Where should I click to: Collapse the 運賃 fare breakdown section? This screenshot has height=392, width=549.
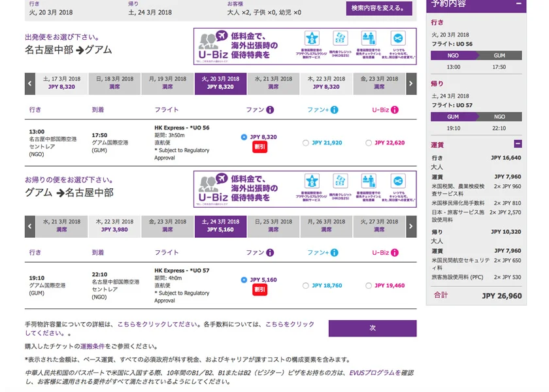click(x=518, y=144)
